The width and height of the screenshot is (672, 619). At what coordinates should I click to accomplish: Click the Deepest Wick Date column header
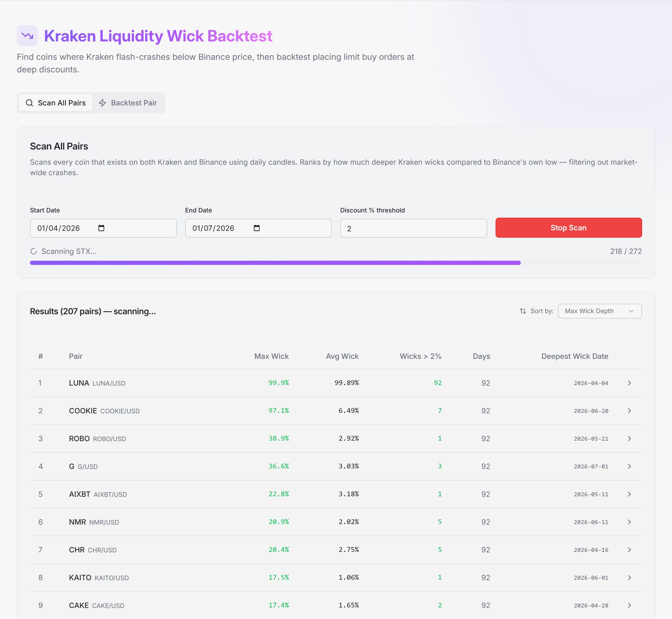tap(575, 356)
